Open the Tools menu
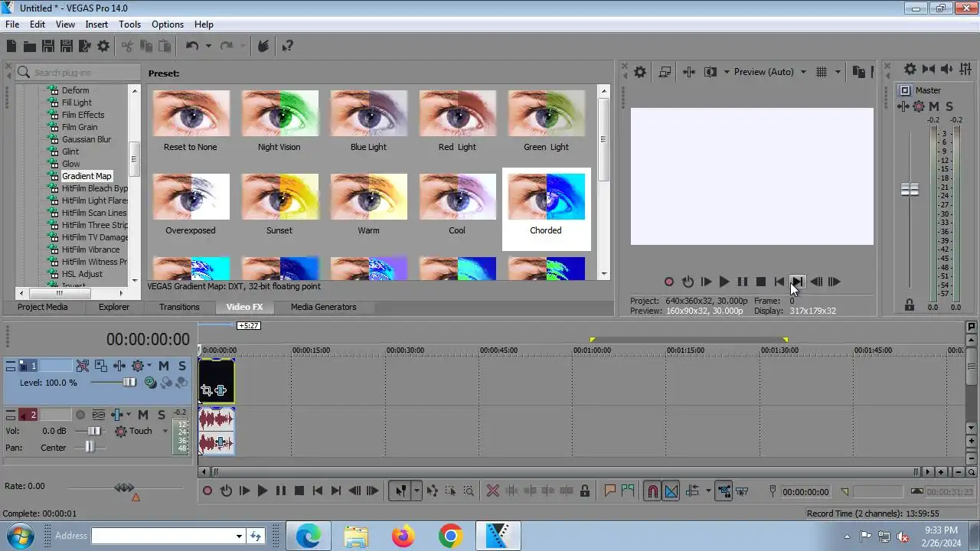Screen dimensions: 980x551 tap(129, 24)
